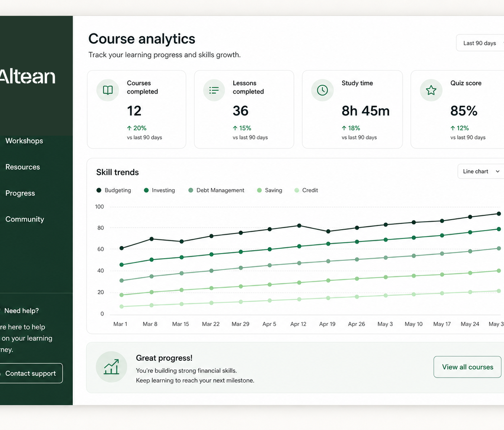Click the Budgeting data point at Apr 19
Viewport: 504px width, 430px height.
click(328, 231)
